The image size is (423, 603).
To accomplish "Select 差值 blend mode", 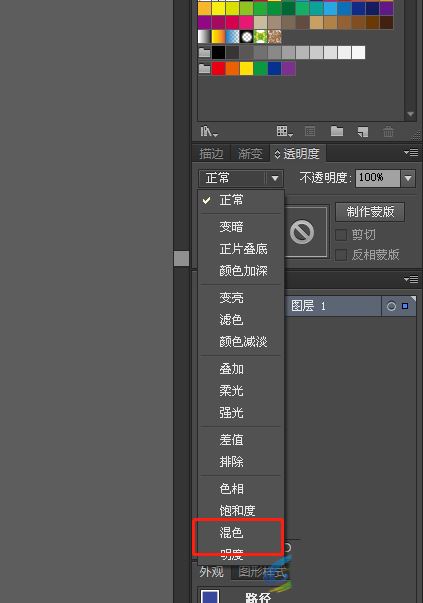I will [x=241, y=440].
